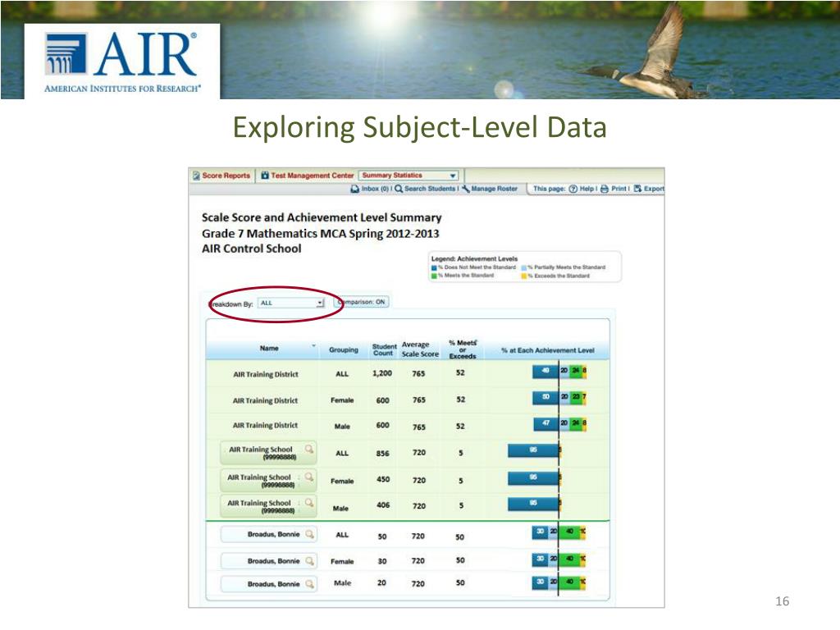The height and width of the screenshot is (630, 840).
Task: Click the blue Does Not Meet legend swatch
Action: coord(434,267)
